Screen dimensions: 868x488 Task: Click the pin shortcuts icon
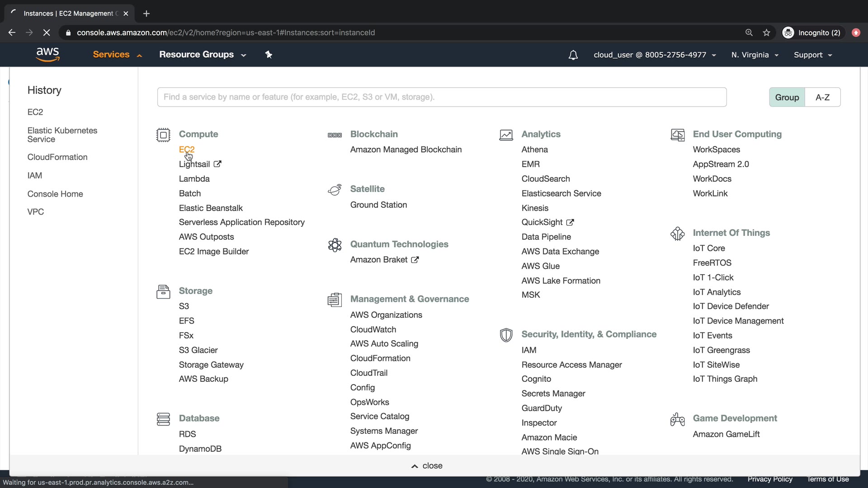[x=269, y=55]
